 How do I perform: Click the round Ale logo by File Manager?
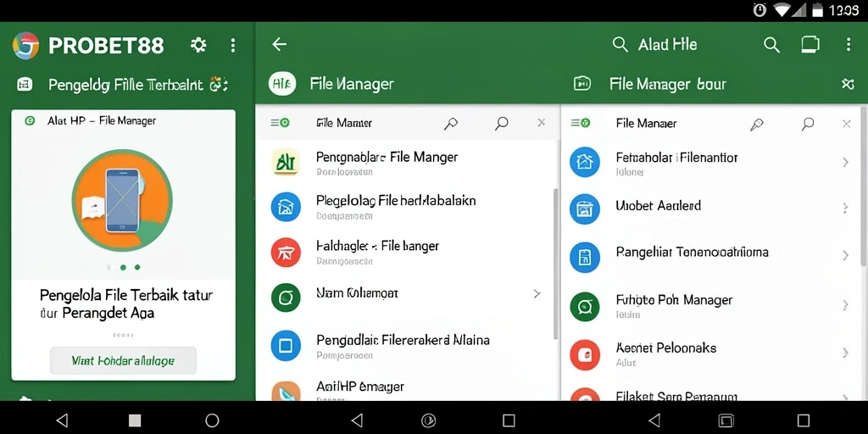point(282,84)
